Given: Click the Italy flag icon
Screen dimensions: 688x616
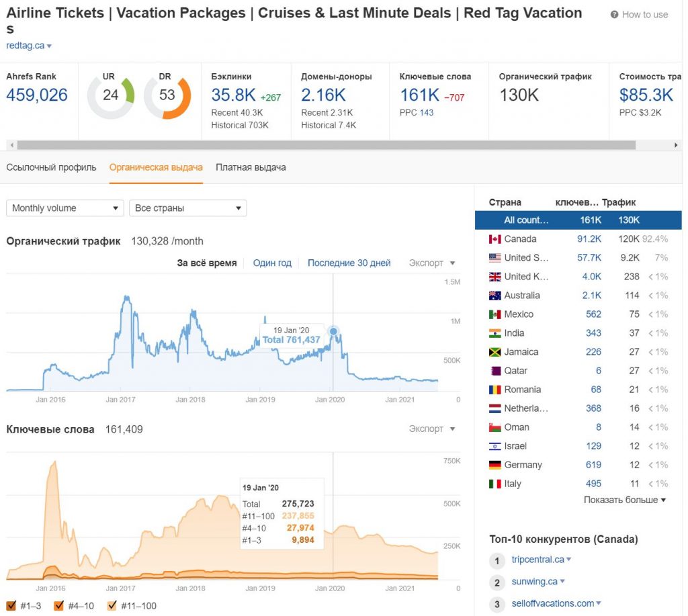Looking at the screenshot, I should 495,484.
